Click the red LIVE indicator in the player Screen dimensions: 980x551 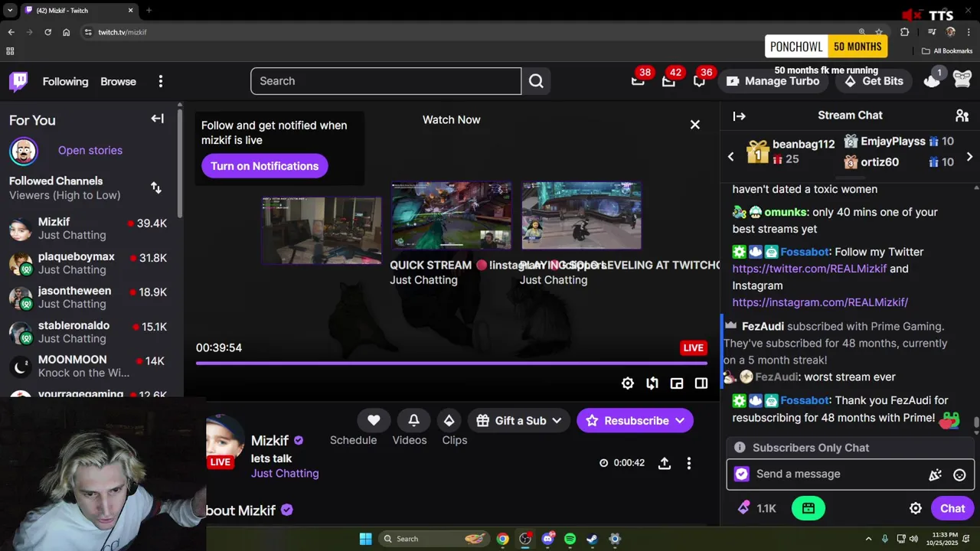(693, 347)
